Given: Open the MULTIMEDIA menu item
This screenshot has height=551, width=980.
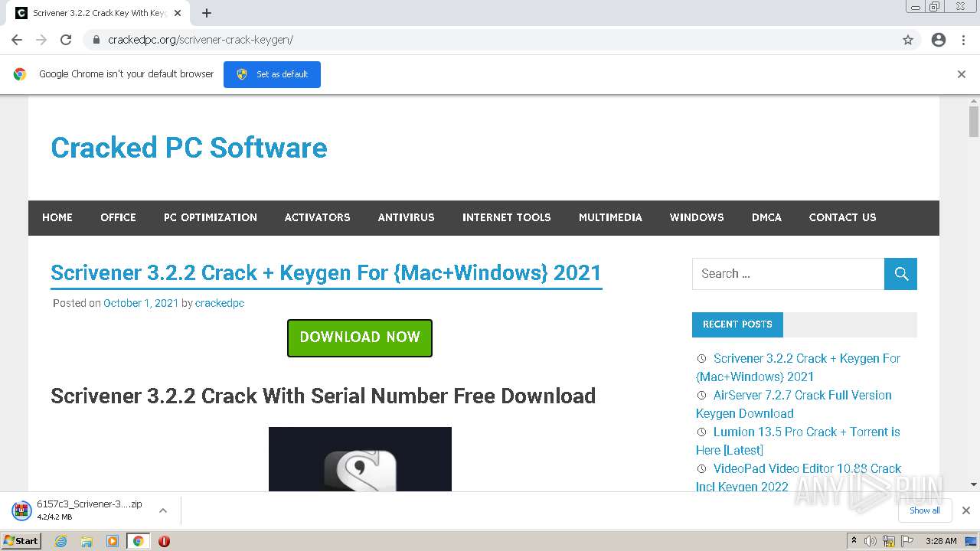Looking at the screenshot, I should click(x=610, y=217).
